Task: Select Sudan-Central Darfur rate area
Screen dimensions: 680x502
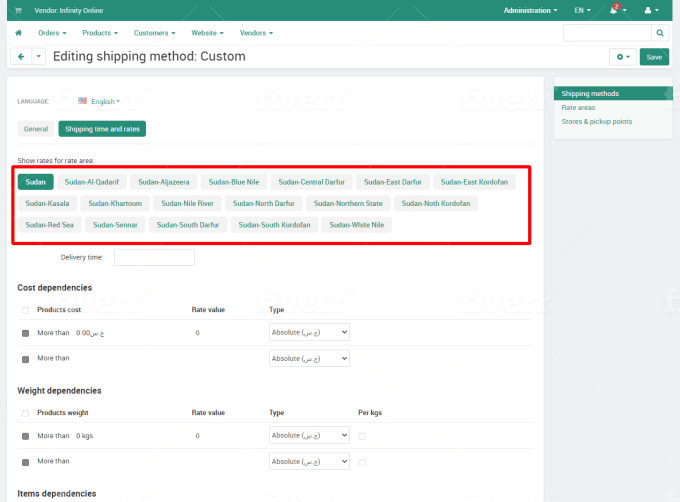Action: [x=311, y=182]
